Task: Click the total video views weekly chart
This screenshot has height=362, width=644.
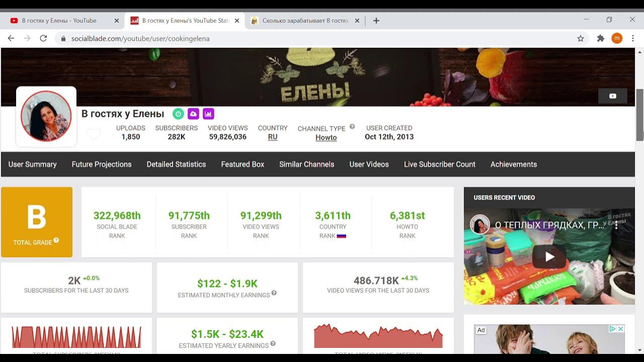Action: coord(378,336)
